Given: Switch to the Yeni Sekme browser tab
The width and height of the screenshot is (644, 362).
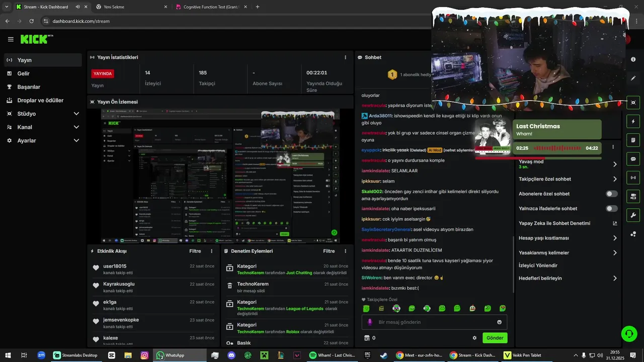Looking at the screenshot, I should [x=132, y=7].
